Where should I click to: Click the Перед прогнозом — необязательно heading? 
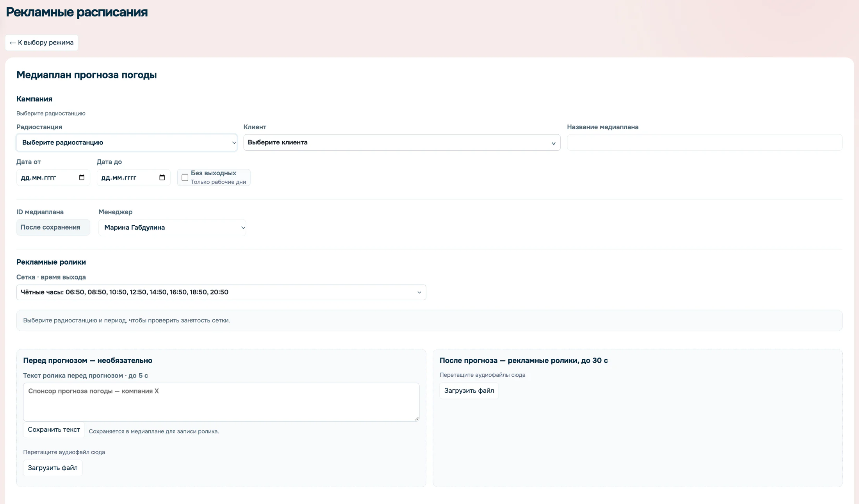coord(88,360)
